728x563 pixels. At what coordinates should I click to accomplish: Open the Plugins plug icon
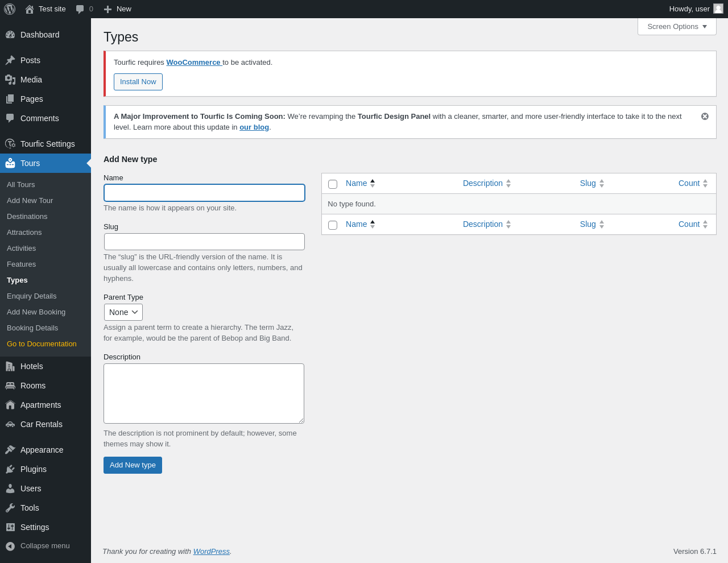10,469
